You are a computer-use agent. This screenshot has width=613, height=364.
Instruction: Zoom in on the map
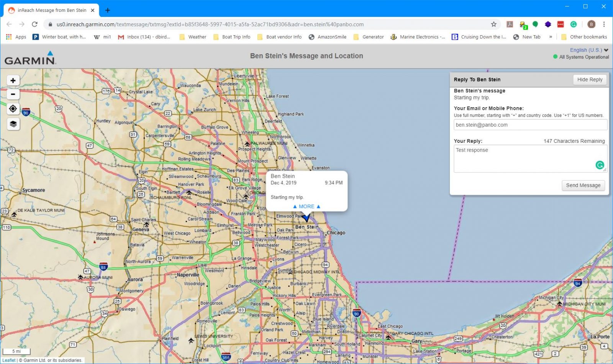click(13, 80)
